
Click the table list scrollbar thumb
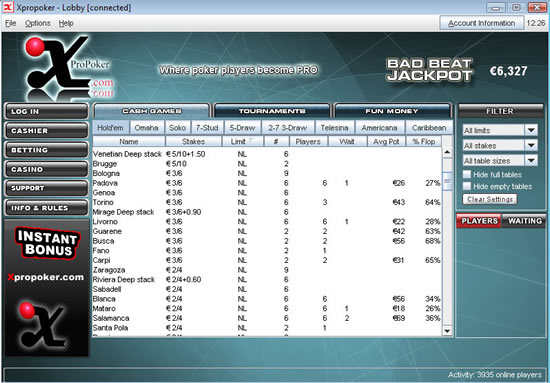pyautogui.click(x=447, y=181)
